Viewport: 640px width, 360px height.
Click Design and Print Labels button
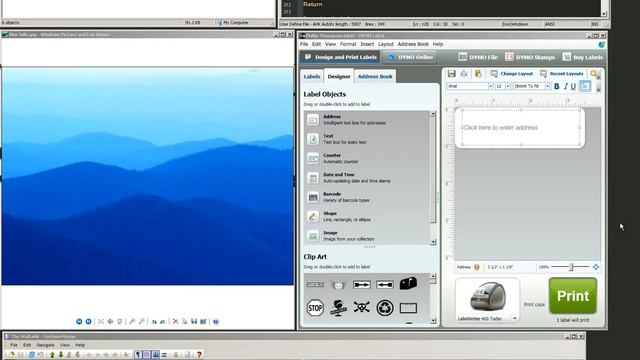[341, 57]
